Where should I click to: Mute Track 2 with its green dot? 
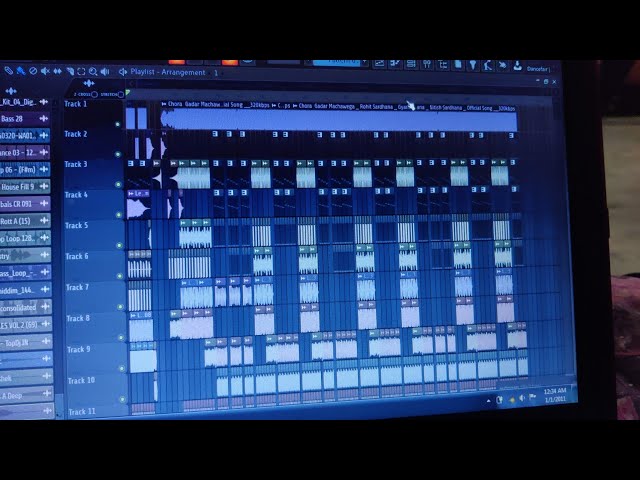click(x=118, y=154)
